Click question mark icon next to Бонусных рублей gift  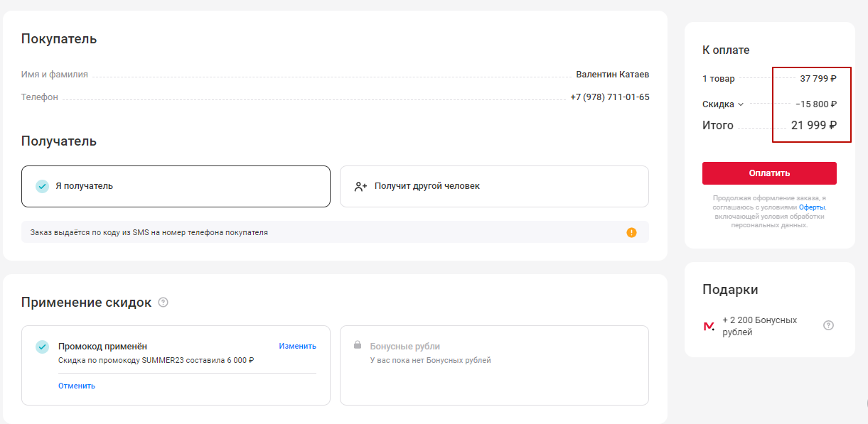[828, 326]
